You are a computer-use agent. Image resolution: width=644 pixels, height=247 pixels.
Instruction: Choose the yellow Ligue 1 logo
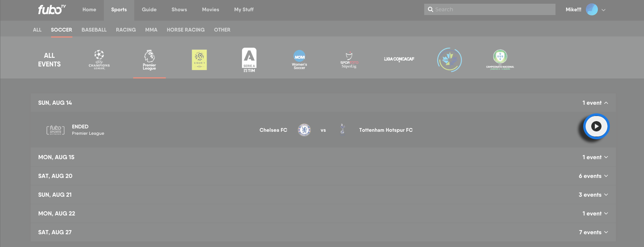pyautogui.click(x=199, y=60)
